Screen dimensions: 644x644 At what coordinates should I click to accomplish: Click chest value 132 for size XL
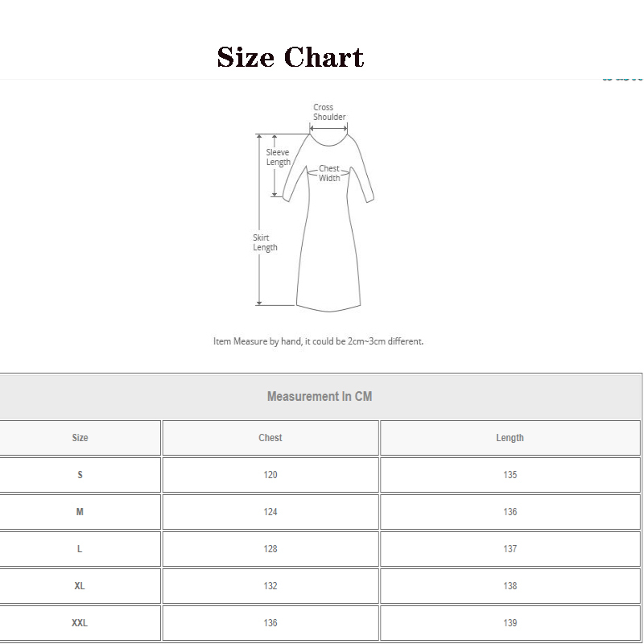coord(270,586)
